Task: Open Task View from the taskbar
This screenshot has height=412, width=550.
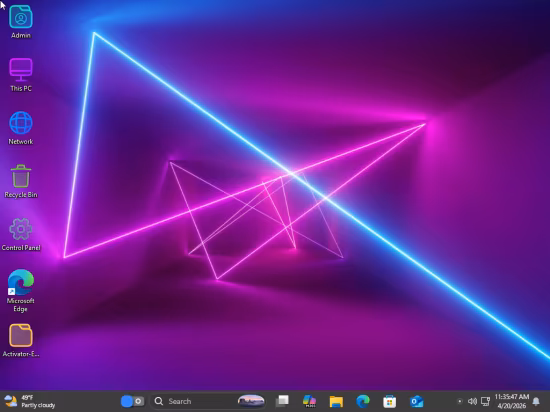Action: coord(282,401)
